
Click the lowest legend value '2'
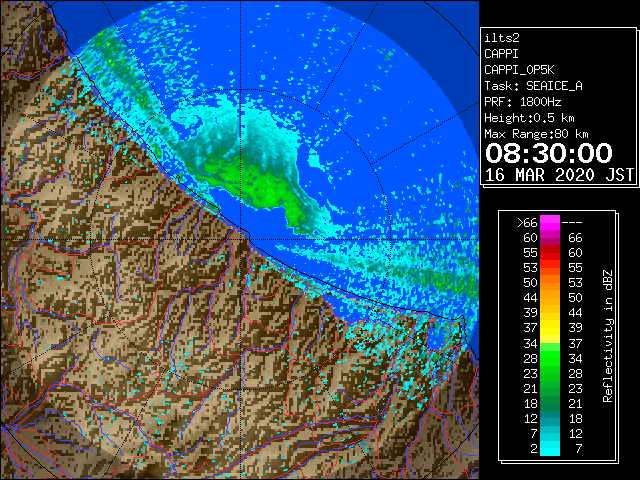click(533, 449)
